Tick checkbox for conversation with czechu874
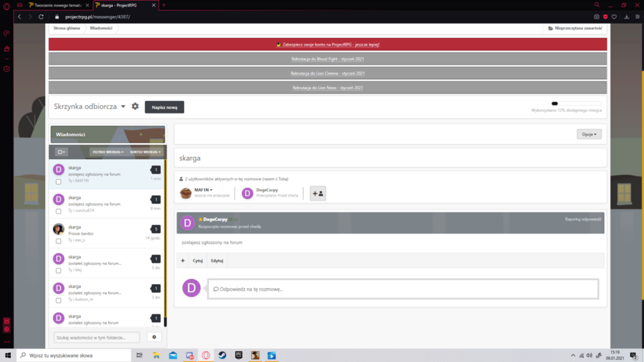The width and height of the screenshot is (644, 362). (x=59, y=211)
